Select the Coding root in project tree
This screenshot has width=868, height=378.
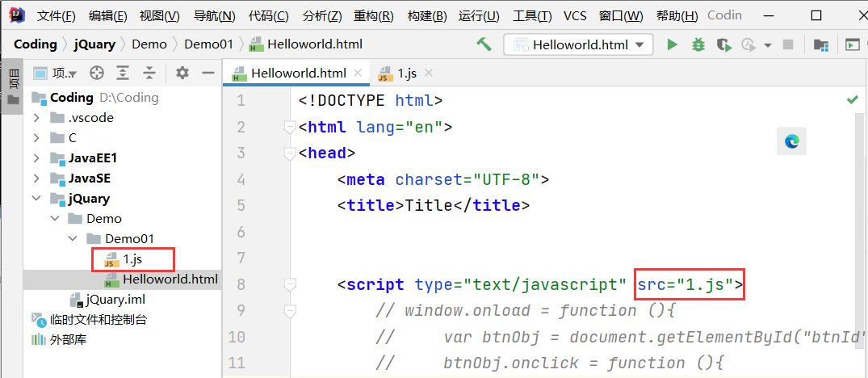click(x=123, y=98)
